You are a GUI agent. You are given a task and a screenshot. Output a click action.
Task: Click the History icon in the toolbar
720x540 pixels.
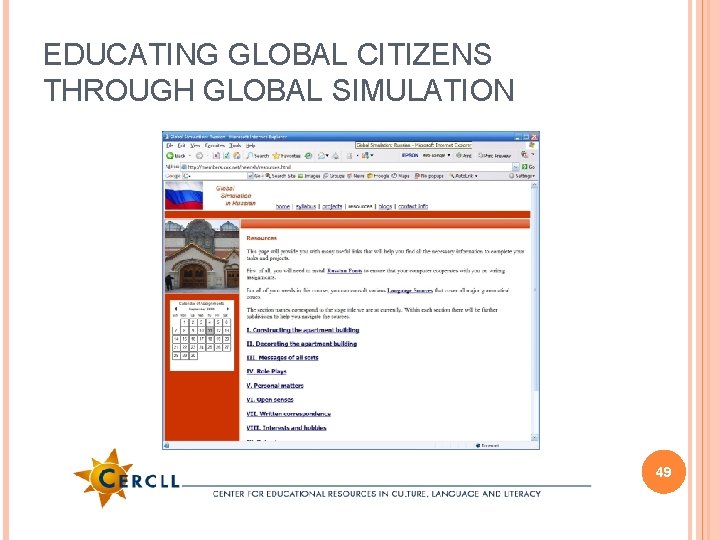309,156
